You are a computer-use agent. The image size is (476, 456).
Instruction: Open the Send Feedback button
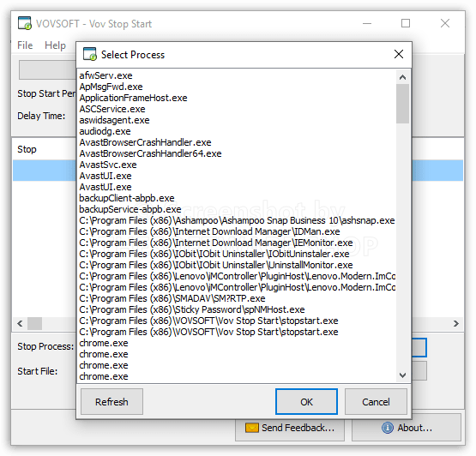coord(290,428)
